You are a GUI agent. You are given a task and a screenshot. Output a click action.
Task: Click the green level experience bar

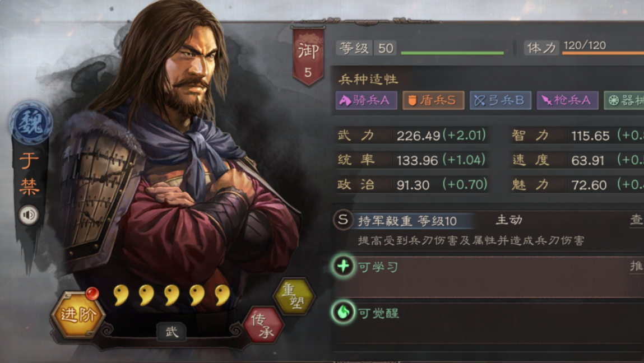(452, 53)
